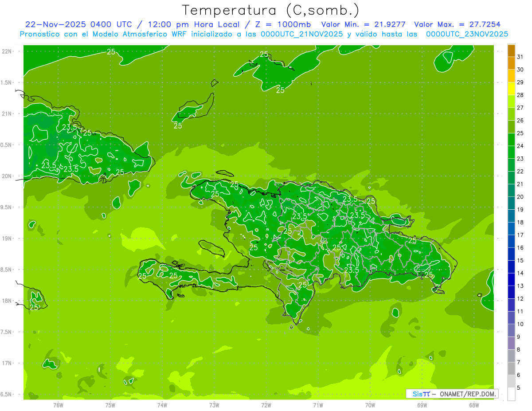Screen dimensions: 532x411
Task: Click the lime legend swatch between 27 and 28
Action: coord(511,102)
